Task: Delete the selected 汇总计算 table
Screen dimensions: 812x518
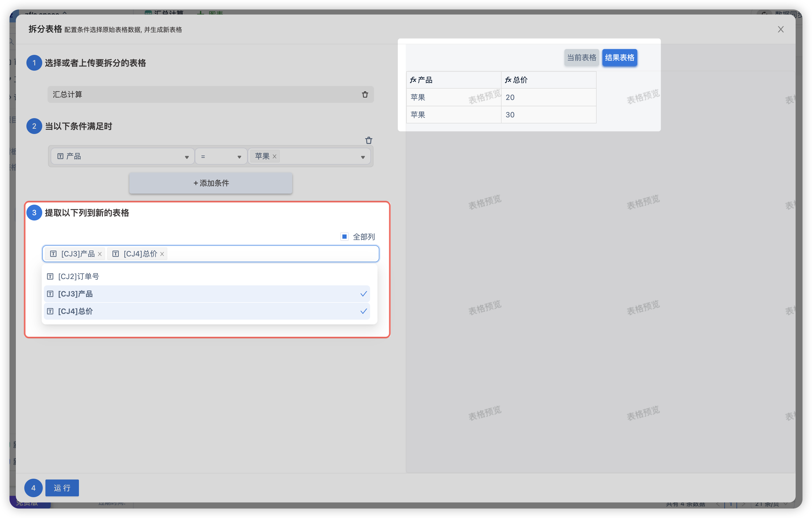Action: coord(365,94)
